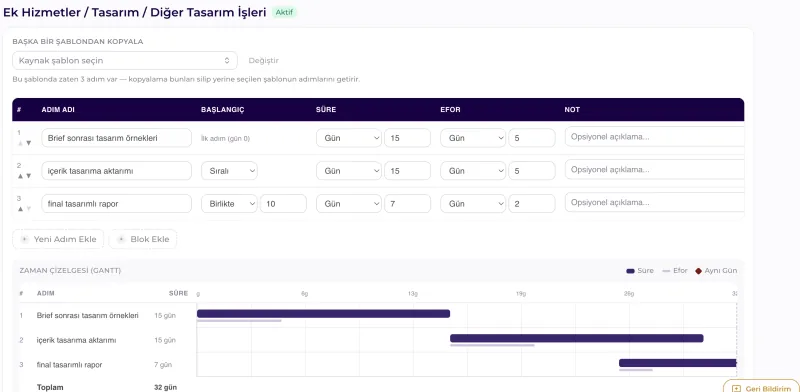The height and width of the screenshot is (392, 800).
Task: Click Gantt bar for Brief sonrası tasarım örnekleri
Action: coord(323,313)
